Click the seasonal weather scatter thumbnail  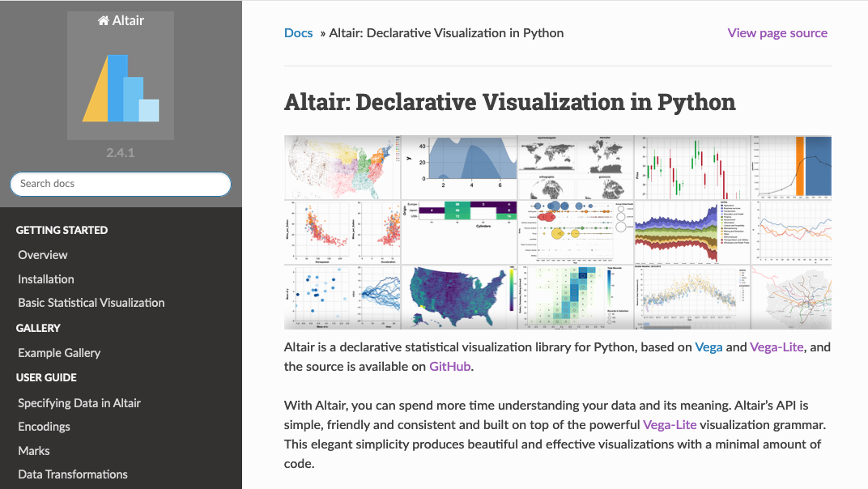(692, 297)
